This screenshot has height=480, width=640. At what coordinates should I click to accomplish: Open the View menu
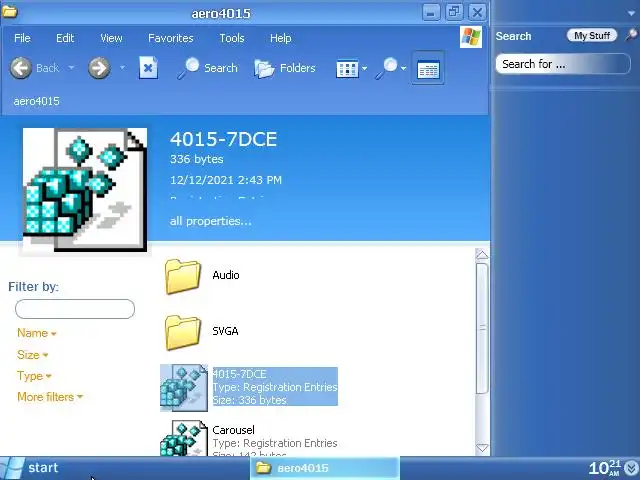[x=111, y=38]
